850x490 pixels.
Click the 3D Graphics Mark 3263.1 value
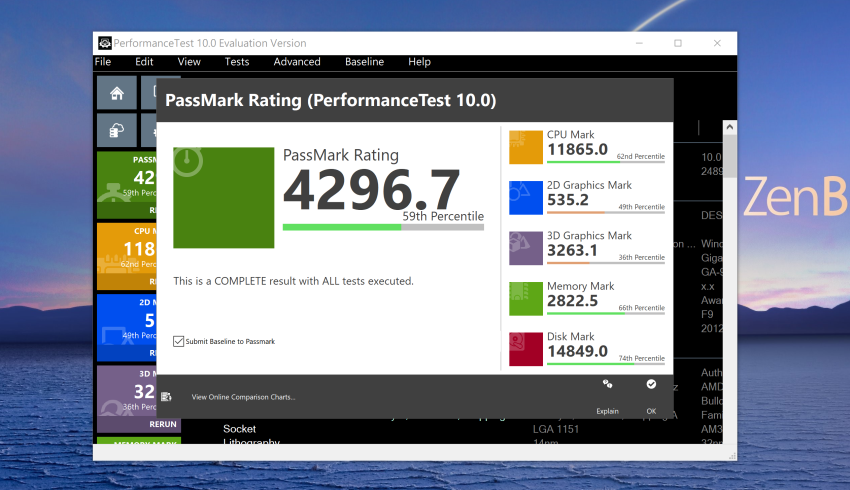pyautogui.click(x=572, y=250)
